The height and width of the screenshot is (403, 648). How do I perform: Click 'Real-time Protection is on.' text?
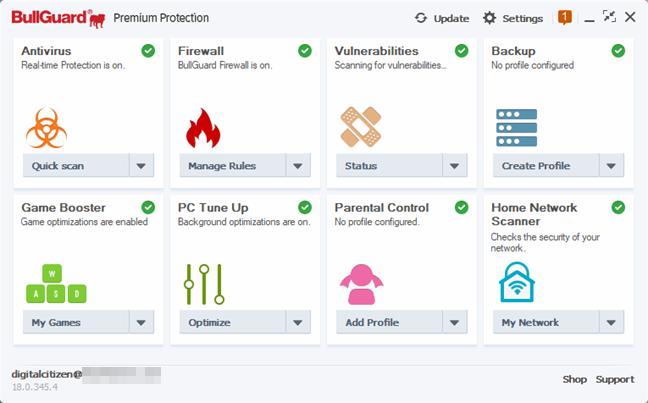click(x=73, y=65)
